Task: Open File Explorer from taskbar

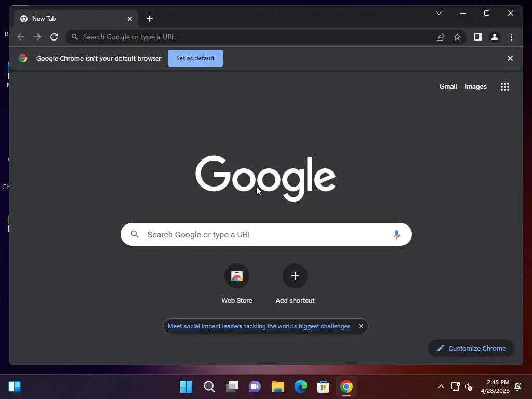Action: (x=278, y=387)
